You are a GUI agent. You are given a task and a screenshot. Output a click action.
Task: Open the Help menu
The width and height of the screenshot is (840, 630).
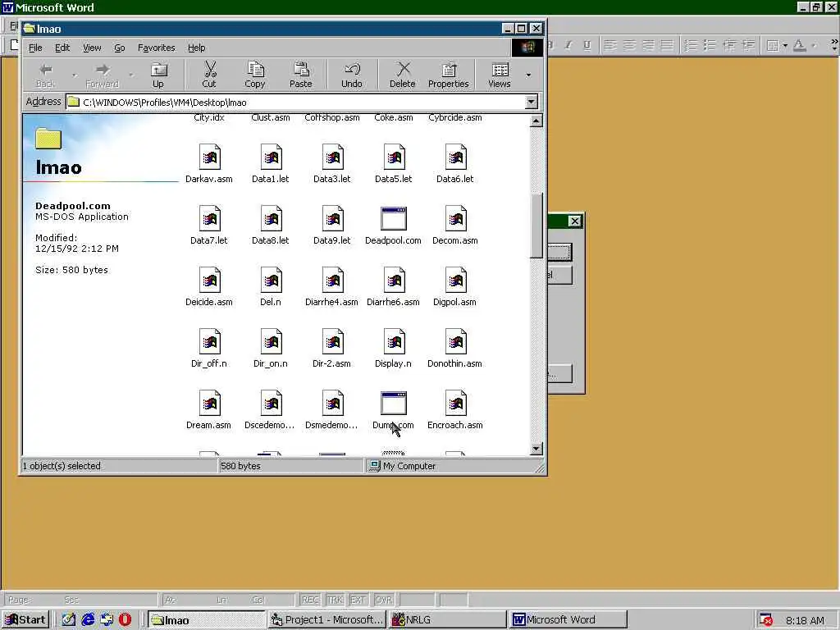[197, 48]
